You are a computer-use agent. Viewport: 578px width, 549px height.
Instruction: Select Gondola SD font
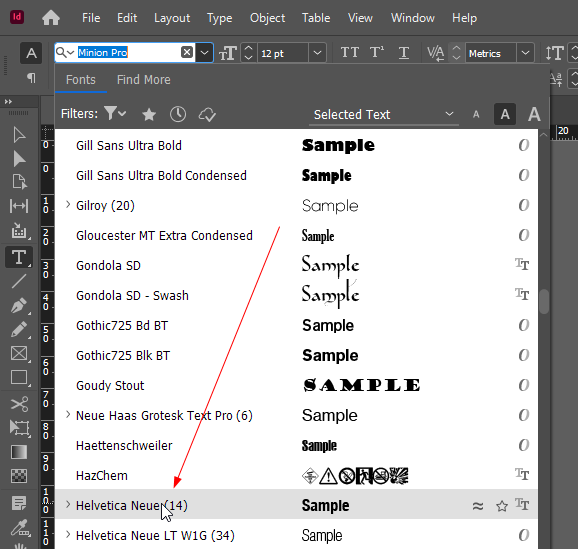296,265
